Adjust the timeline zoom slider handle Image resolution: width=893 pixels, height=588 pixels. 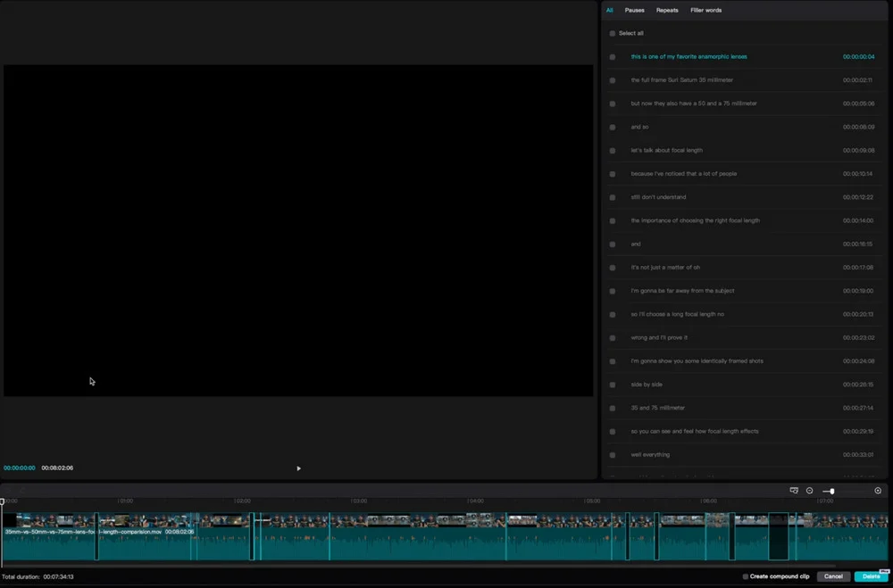[x=832, y=492]
